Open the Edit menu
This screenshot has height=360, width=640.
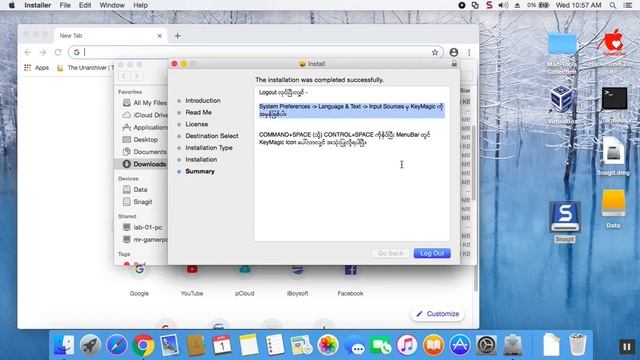tap(85, 5)
